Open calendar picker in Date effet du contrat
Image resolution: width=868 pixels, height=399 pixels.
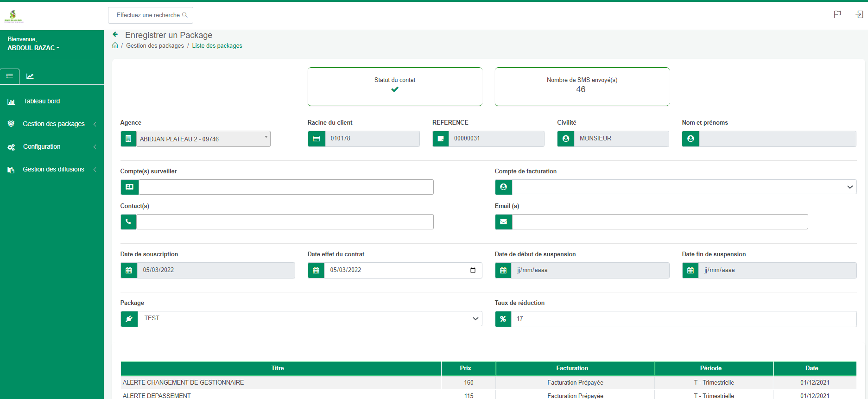[x=473, y=270]
